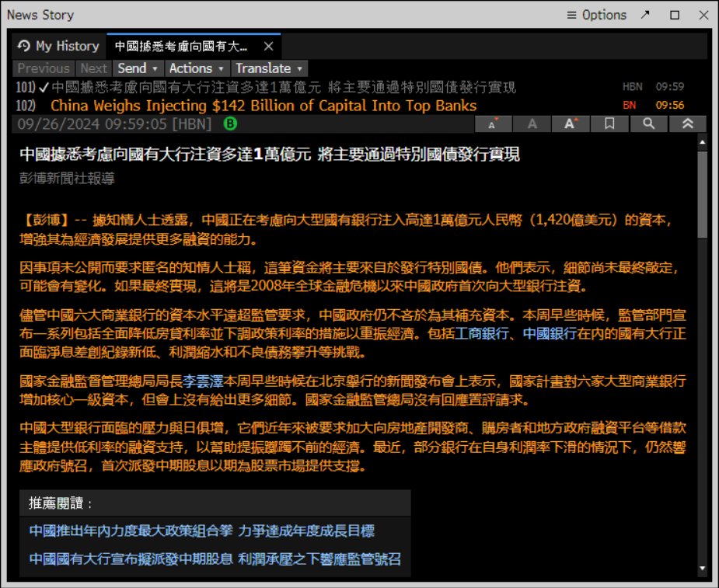Pop out window with arrow icon

coord(645,15)
